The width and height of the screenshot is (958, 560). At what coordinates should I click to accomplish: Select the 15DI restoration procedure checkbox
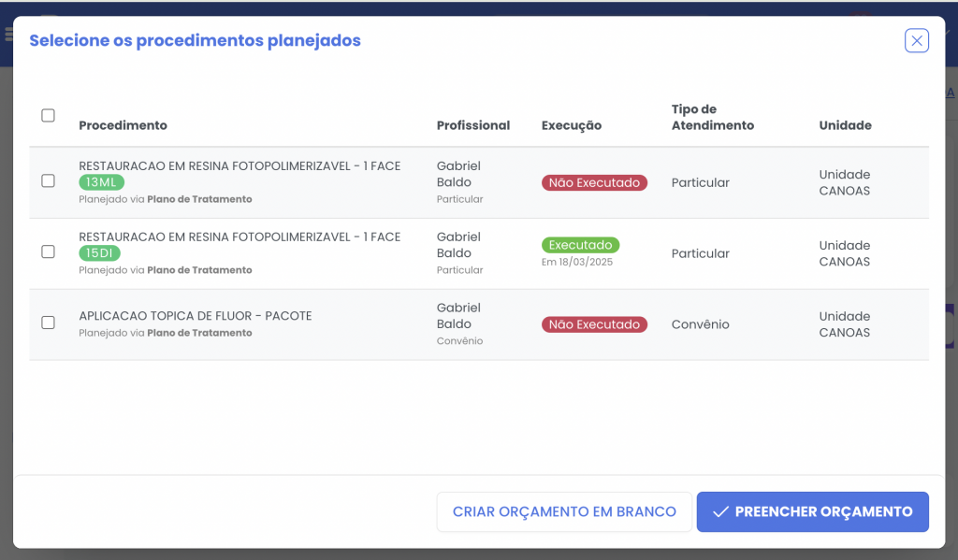click(49, 251)
